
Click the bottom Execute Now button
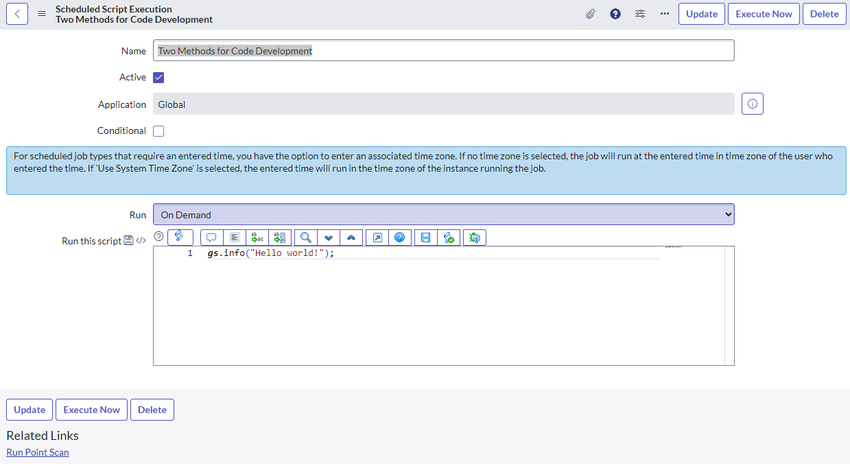tap(92, 410)
